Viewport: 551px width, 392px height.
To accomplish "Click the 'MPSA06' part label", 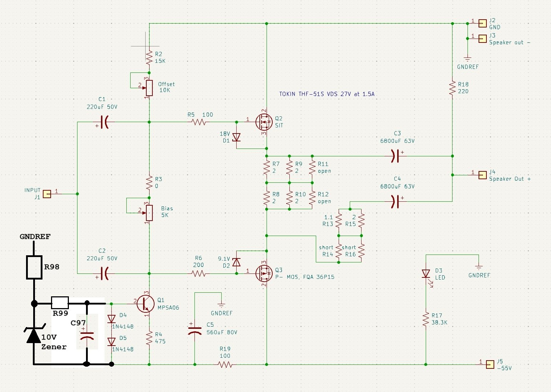I will tap(168, 307).
